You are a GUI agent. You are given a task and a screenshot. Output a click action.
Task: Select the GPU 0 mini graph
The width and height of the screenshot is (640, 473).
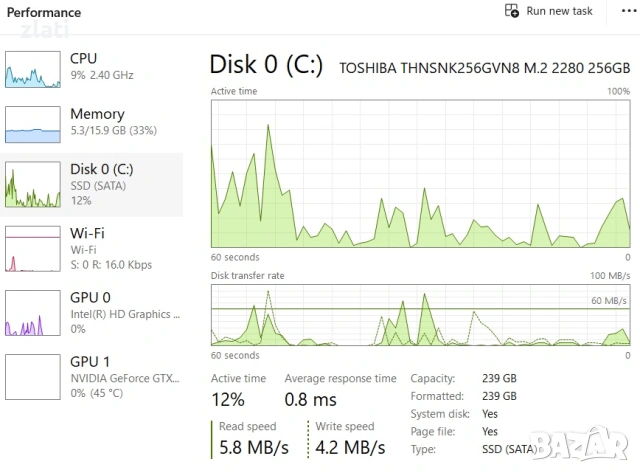pos(33,312)
